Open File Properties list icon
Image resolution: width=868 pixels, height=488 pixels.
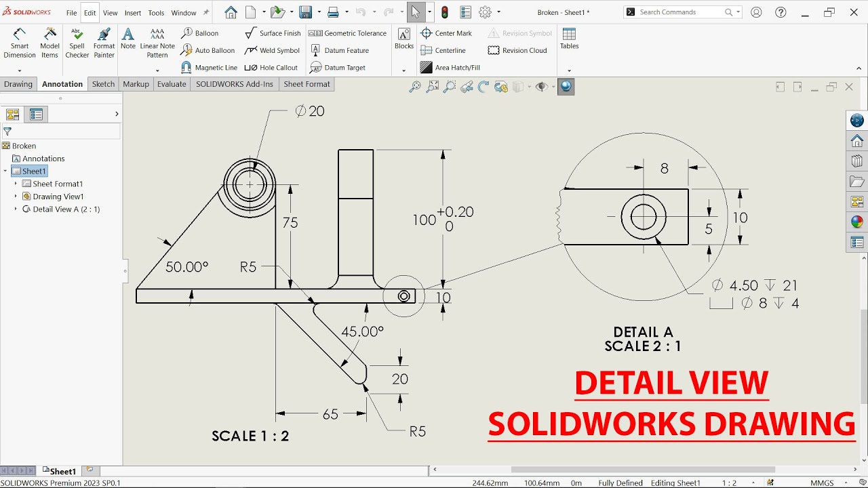(x=465, y=12)
